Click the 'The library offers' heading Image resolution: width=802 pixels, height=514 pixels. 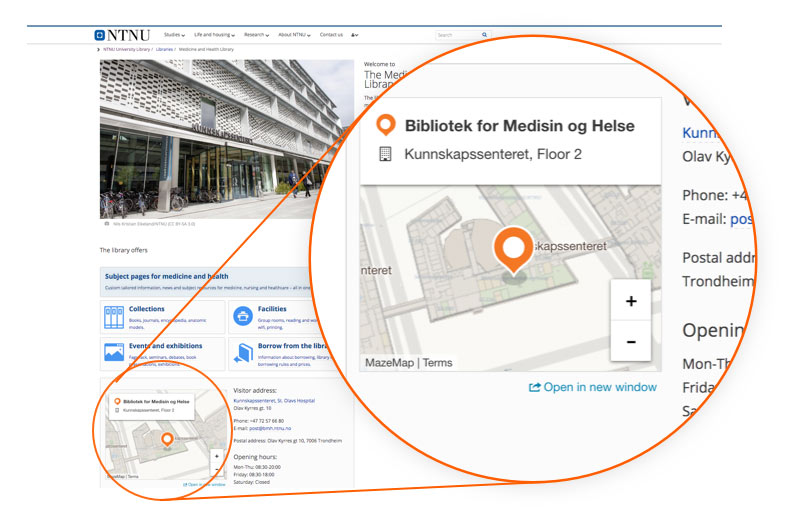point(123,250)
